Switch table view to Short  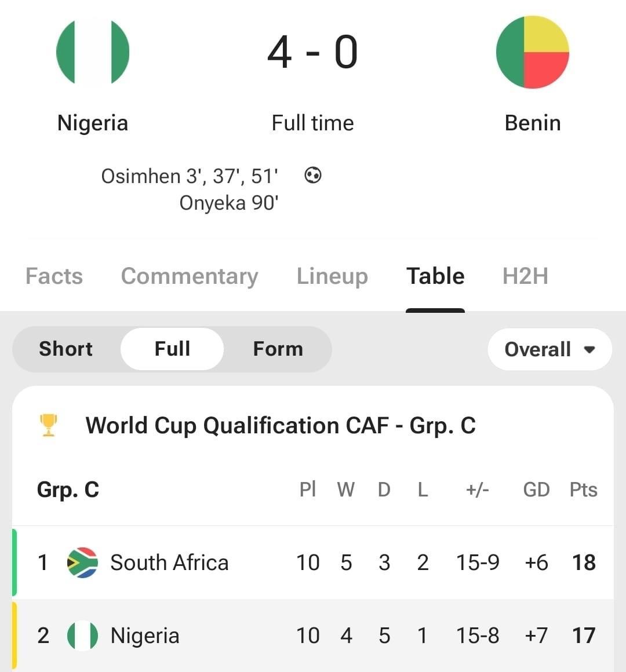(65, 349)
